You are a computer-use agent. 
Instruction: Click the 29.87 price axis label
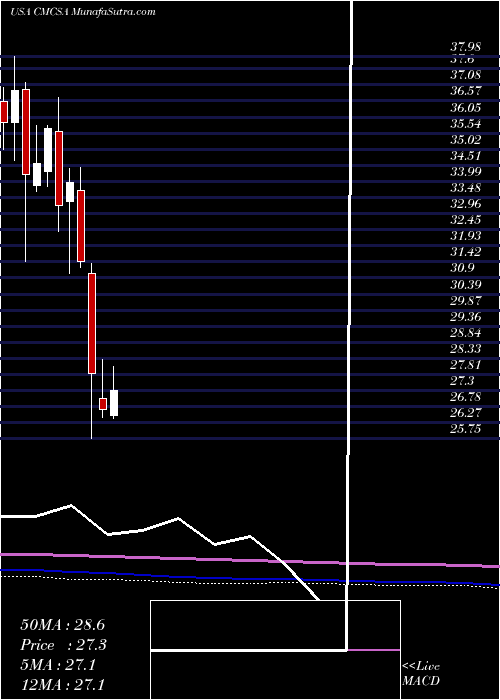pyautogui.click(x=466, y=300)
